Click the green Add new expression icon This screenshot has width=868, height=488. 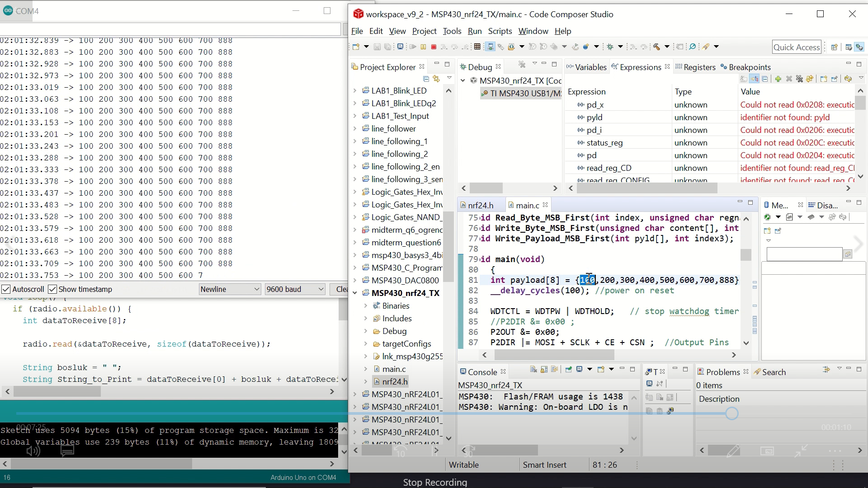tap(778, 79)
